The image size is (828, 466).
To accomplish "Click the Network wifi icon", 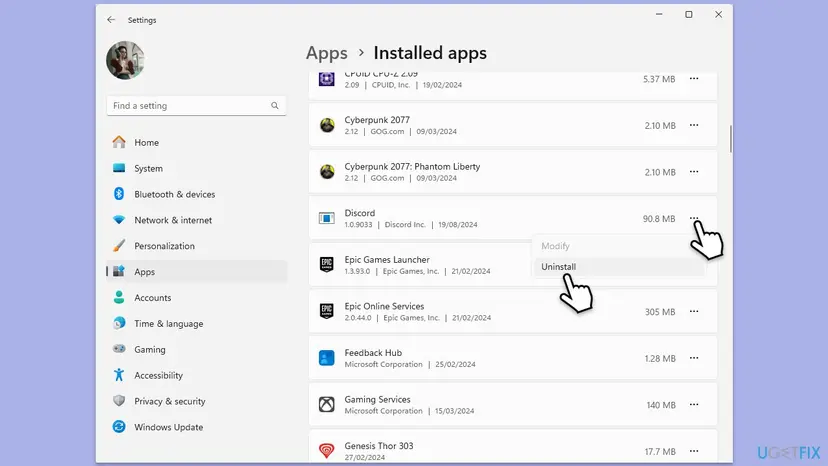I will (x=119, y=220).
